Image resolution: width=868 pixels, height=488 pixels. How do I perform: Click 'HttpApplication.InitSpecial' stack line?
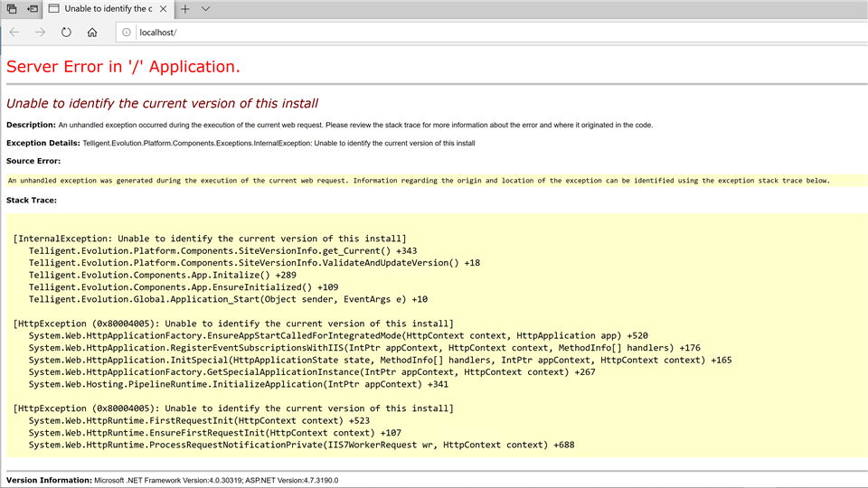pos(381,361)
